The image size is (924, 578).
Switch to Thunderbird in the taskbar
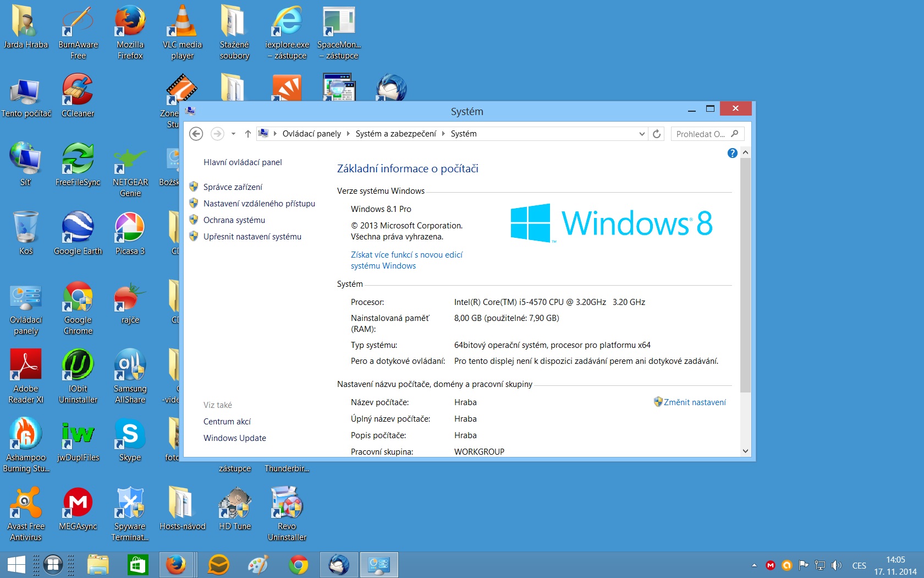coord(339,565)
